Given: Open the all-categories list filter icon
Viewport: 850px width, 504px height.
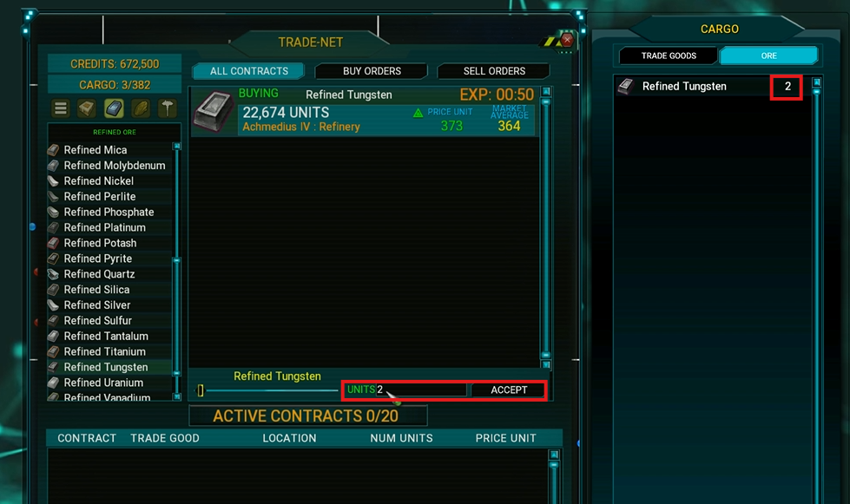Looking at the screenshot, I should point(61,108).
